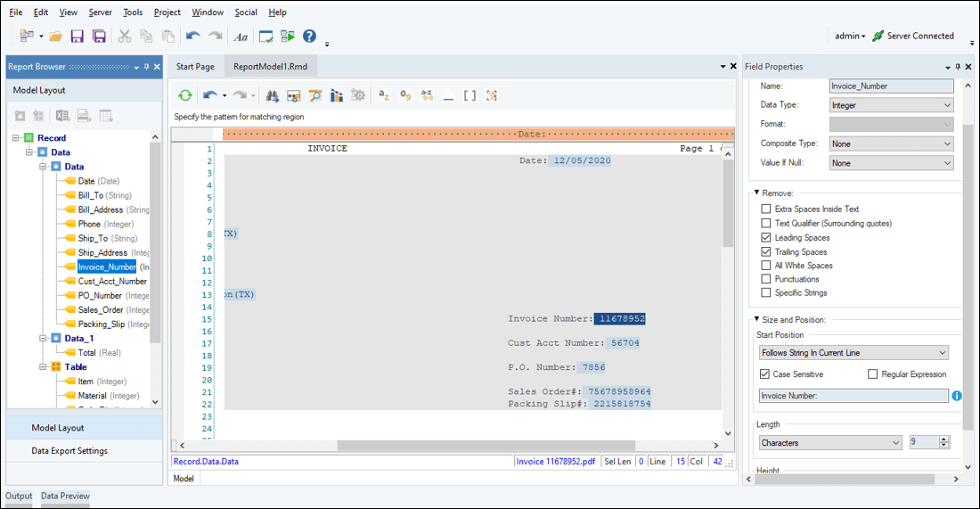Click the binoculars find icon
Viewport: 980px width, 509px height.
click(x=272, y=95)
